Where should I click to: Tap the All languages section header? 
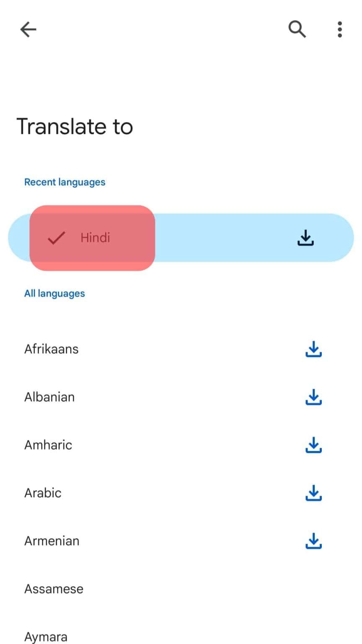coord(54,293)
